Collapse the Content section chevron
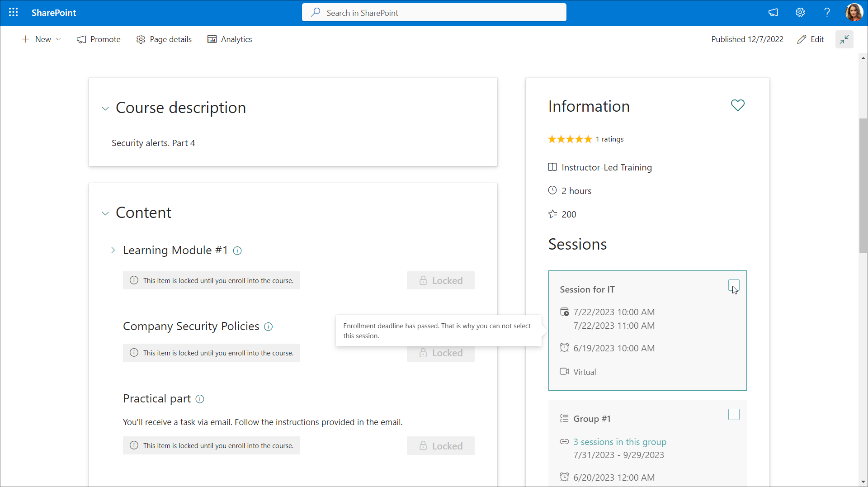 pyautogui.click(x=105, y=213)
